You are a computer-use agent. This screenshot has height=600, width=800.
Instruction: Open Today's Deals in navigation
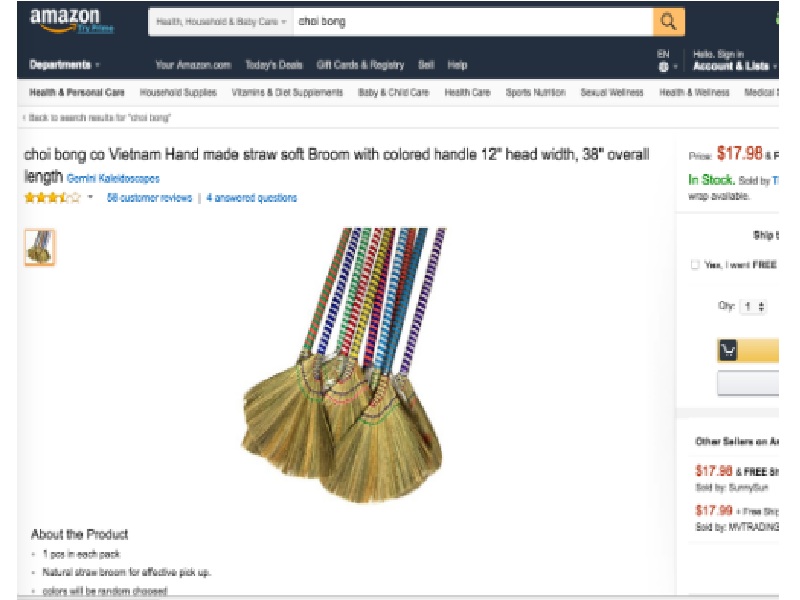pyautogui.click(x=274, y=65)
